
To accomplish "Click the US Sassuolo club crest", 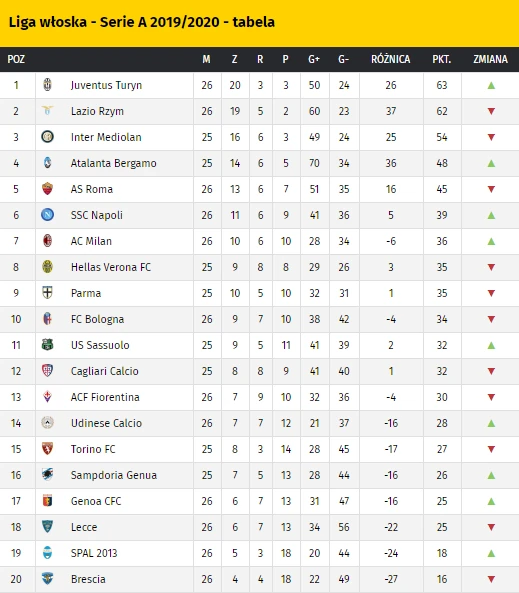I will coord(47,345).
